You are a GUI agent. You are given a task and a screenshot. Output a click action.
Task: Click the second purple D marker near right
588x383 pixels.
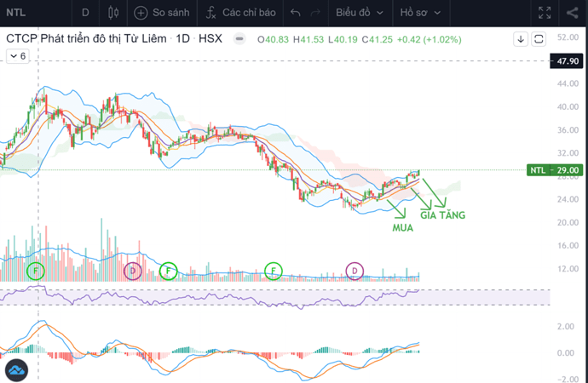pos(355,271)
